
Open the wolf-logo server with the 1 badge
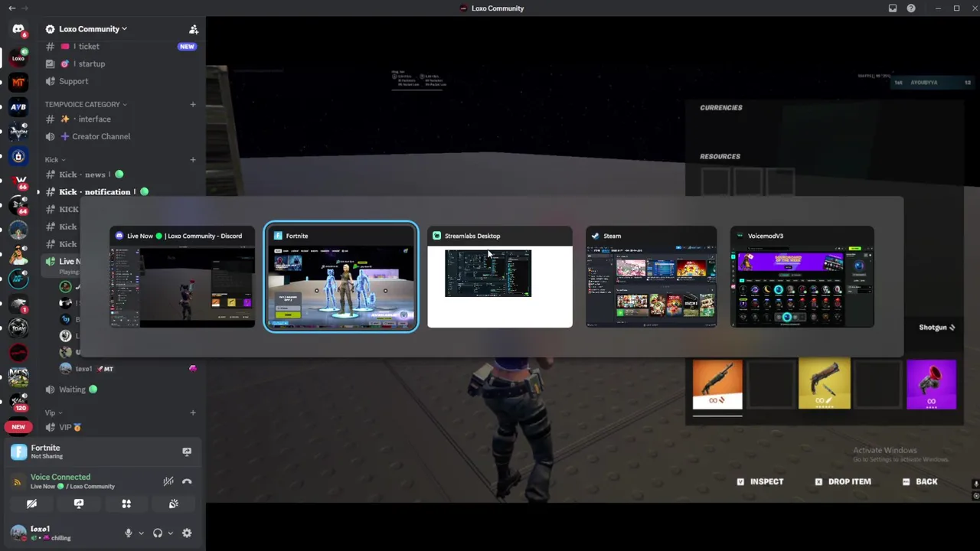pos(18,304)
